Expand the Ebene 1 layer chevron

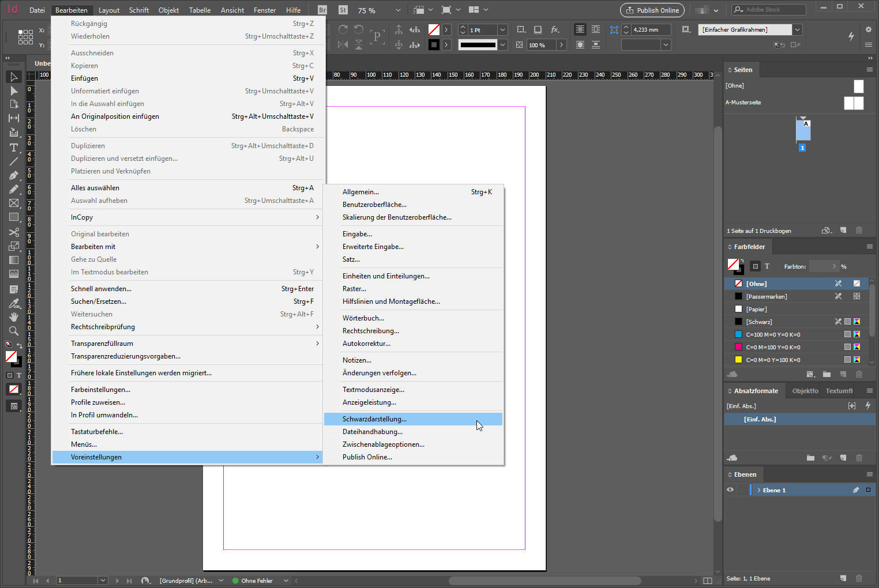[758, 490]
